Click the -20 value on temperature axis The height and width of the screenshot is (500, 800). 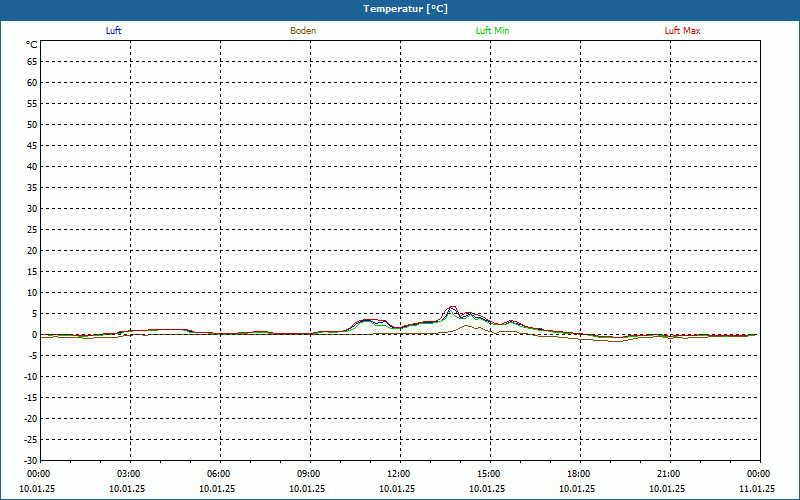[x=31, y=419]
